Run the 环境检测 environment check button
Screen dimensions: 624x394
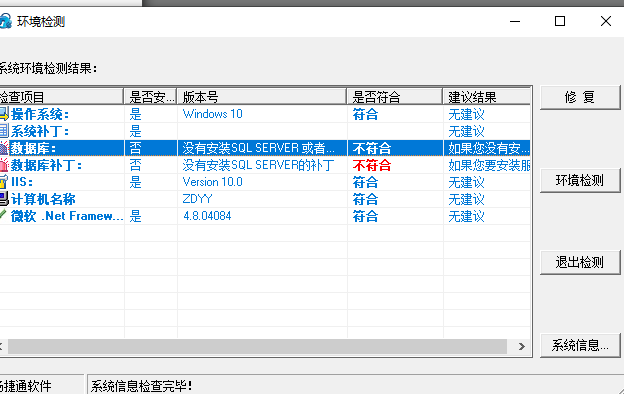tap(580, 181)
